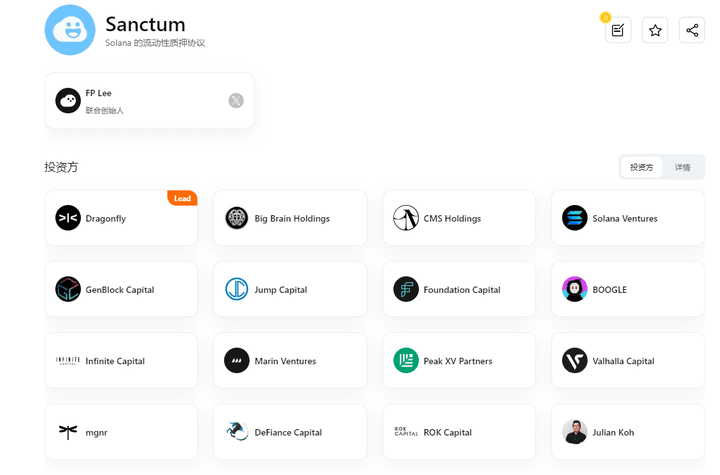Click the star favorite icon

(x=655, y=30)
